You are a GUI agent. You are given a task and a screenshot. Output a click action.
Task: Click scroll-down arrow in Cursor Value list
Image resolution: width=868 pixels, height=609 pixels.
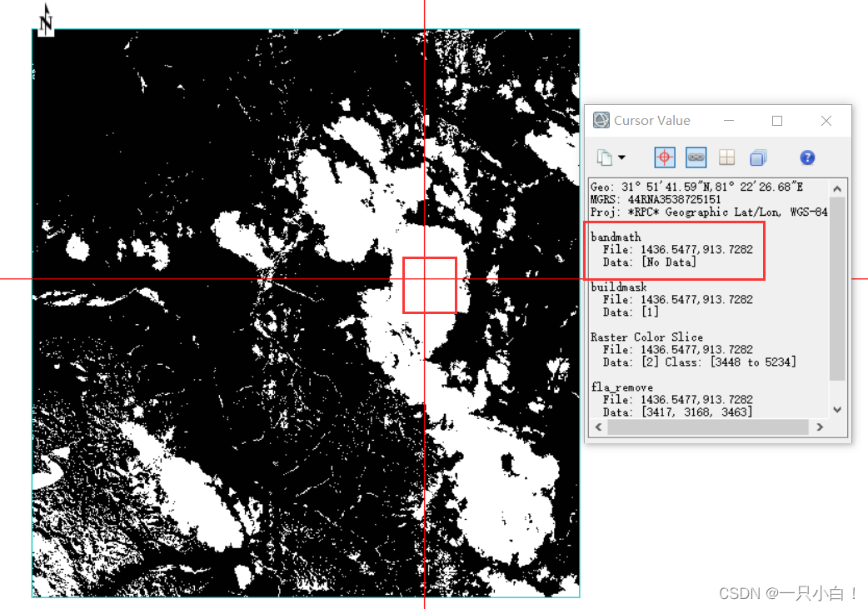[837, 410]
